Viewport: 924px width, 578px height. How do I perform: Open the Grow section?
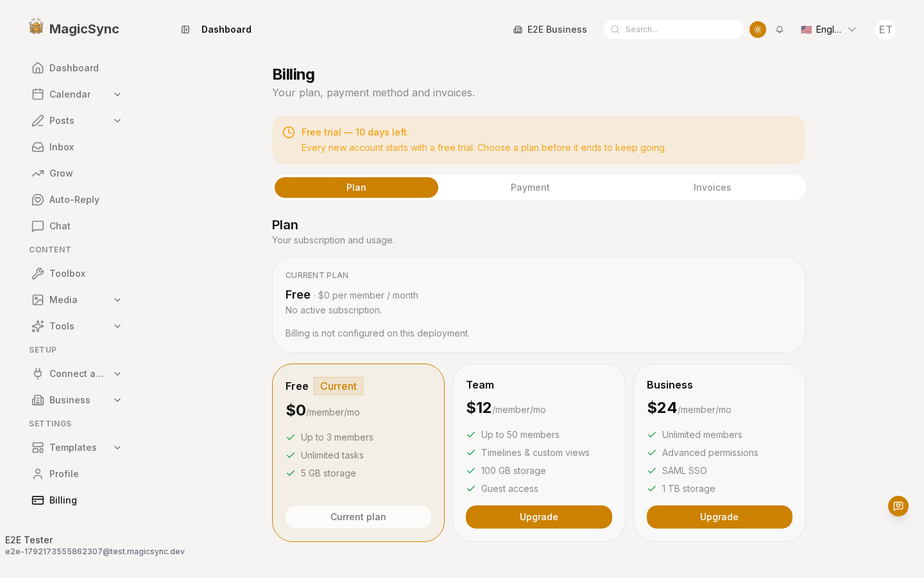(77, 173)
